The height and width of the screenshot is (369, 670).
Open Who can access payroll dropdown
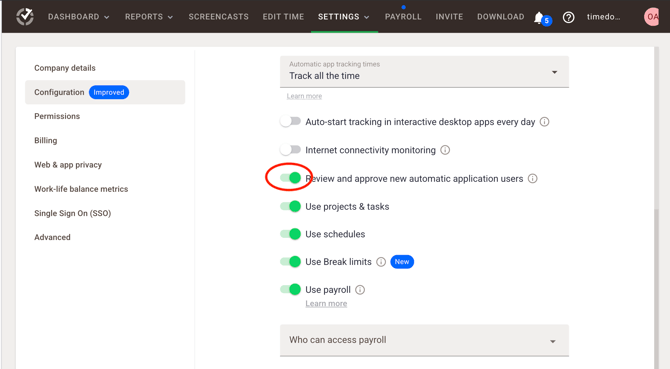click(x=424, y=340)
